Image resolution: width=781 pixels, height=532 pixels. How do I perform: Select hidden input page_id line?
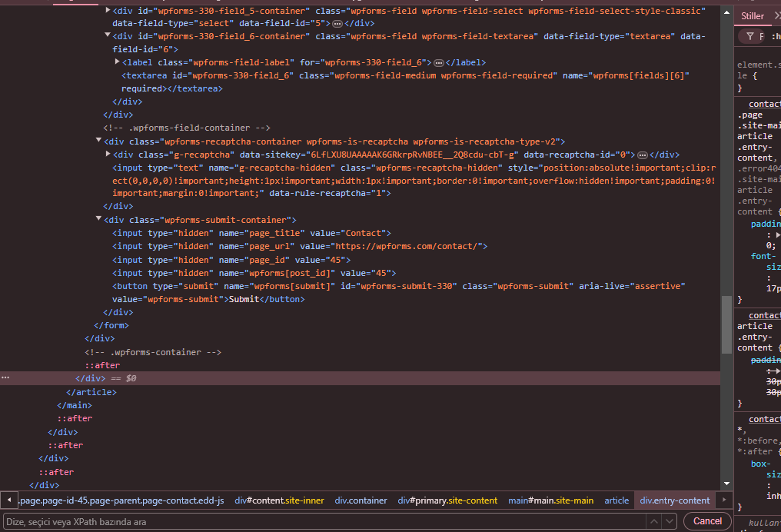coord(231,260)
